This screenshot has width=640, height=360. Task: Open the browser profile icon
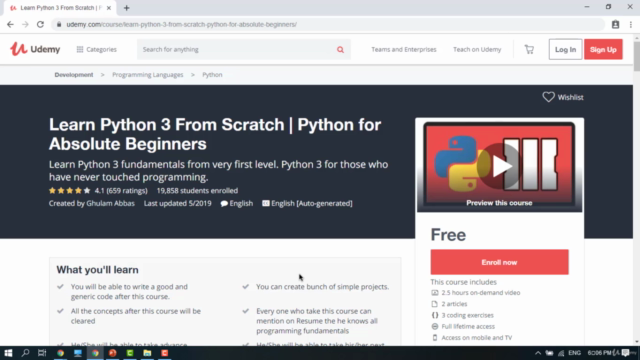615,24
